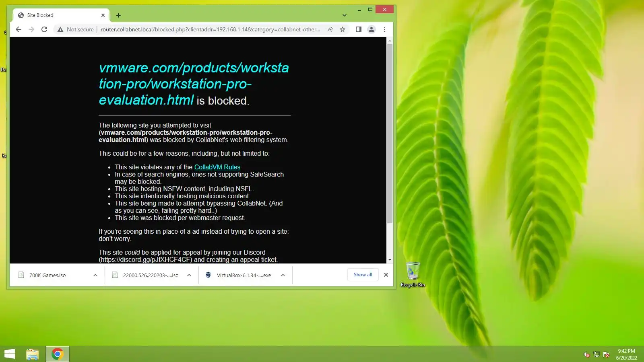Go back to the previous page
Viewport: 644px width, 362px height.
point(19,29)
